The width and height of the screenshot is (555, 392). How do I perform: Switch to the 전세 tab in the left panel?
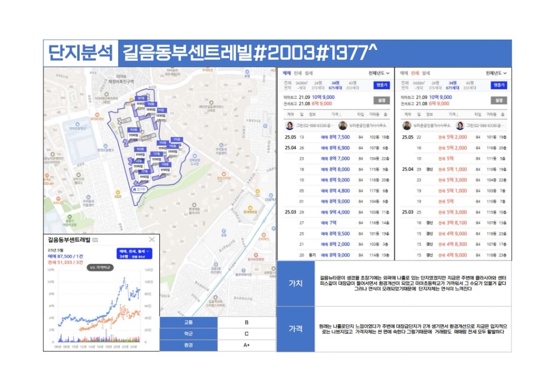pyautogui.click(x=297, y=73)
